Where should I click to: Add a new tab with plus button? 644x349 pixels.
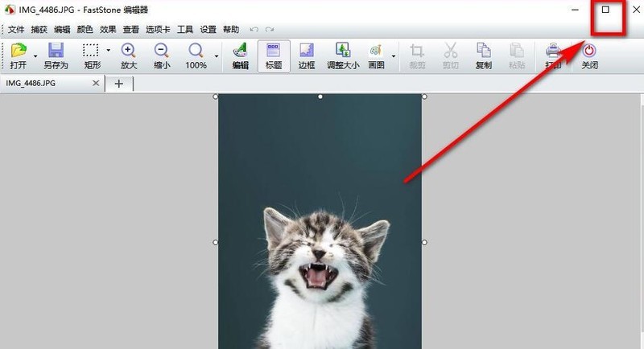(x=119, y=83)
